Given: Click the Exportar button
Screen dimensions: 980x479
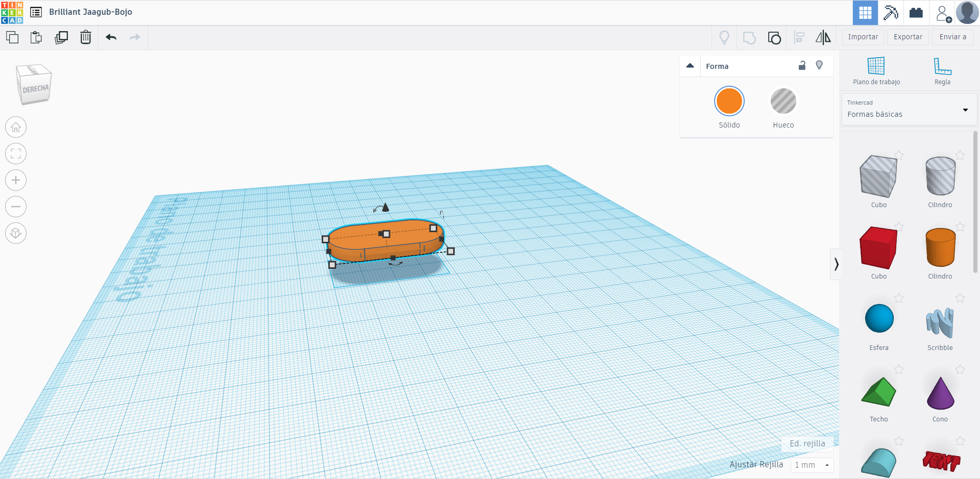Looking at the screenshot, I should [x=908, y=37].
